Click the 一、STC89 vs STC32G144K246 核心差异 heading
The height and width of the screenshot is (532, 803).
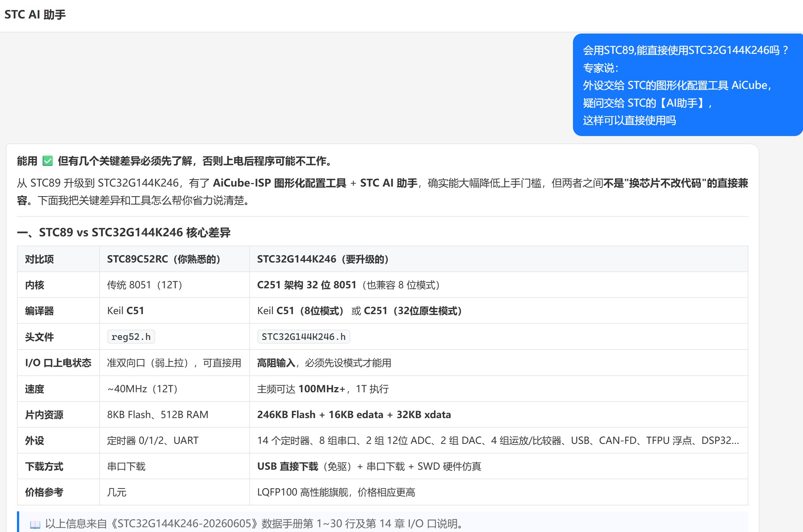(x=124, y=232)
